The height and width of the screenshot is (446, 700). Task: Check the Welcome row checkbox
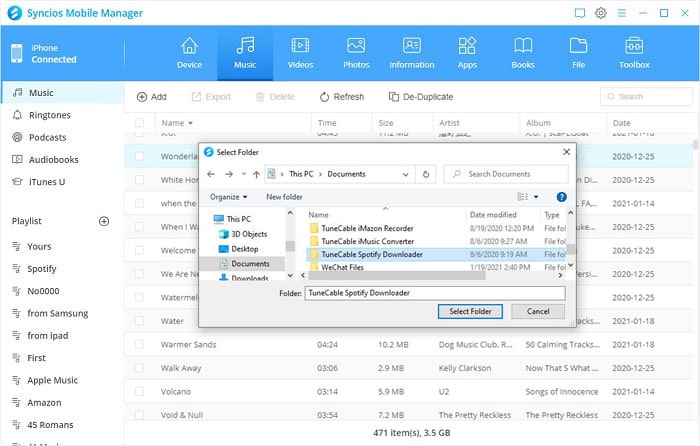[x=140, y=250]
